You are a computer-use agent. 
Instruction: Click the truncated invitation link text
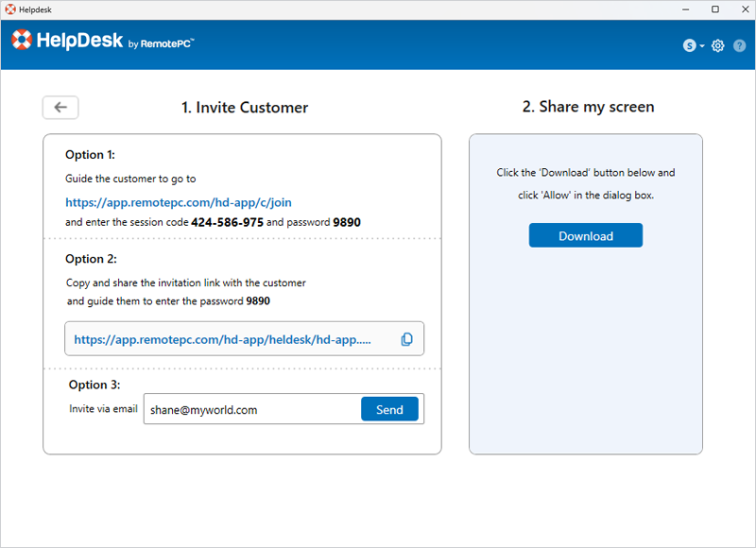pos(222,339)
